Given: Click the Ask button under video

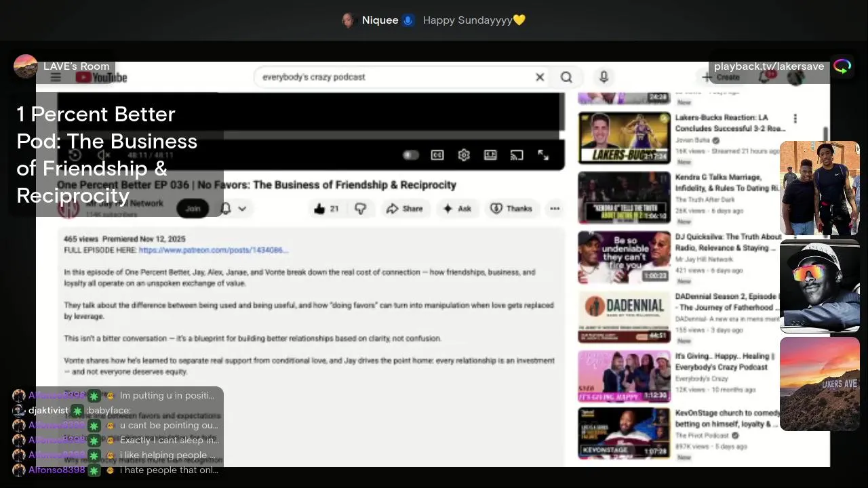Looking at the screenshot, I should tap(457, 209).
